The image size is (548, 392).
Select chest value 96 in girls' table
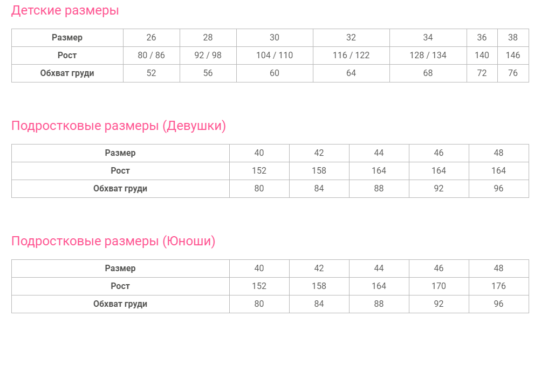coord(498,189)
